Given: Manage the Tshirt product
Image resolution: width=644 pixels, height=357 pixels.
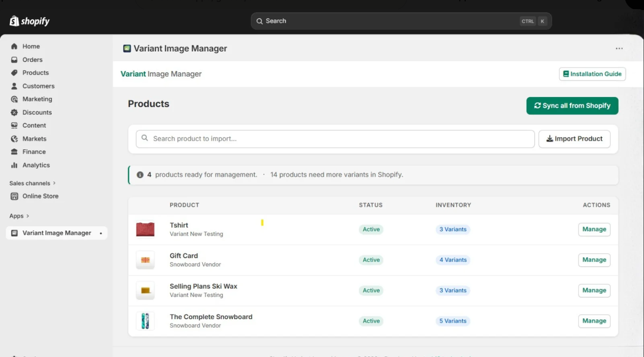Looking at the screenshot, I should point(594,229).
